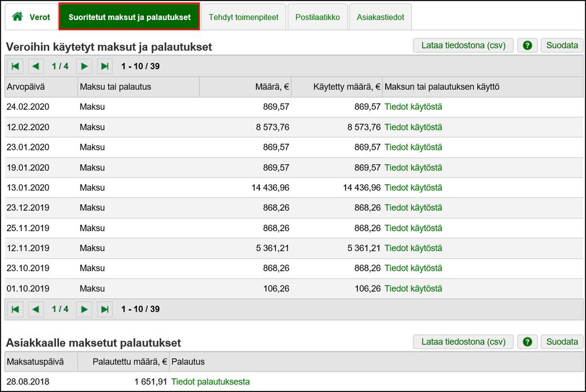Download refunds table as csv file
586x392 pixels.
click(x=464, y=342)
